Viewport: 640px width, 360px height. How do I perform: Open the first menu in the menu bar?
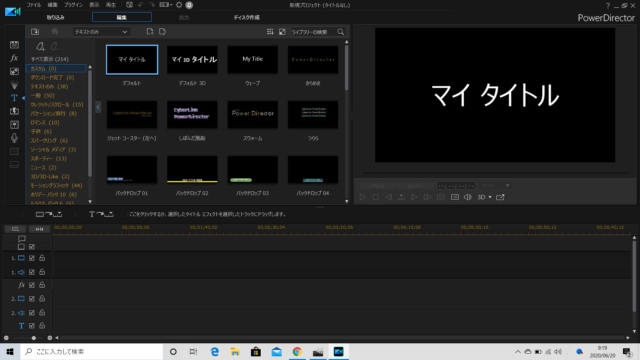coord(34,5)
